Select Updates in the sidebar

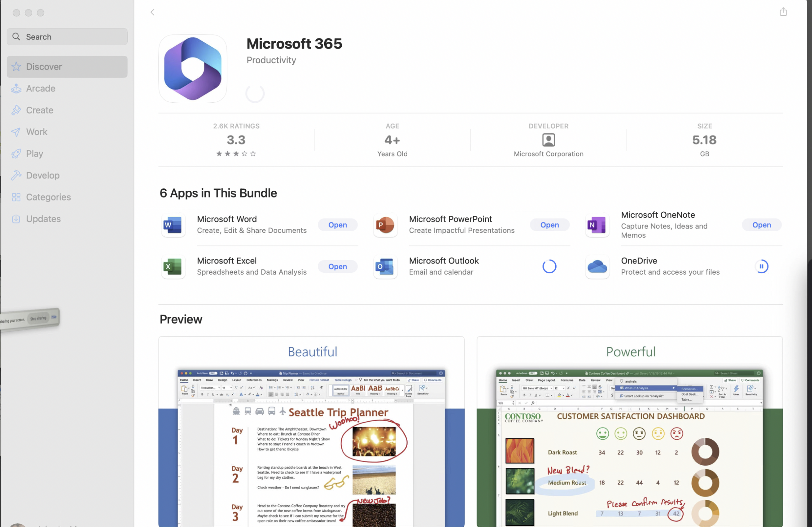[67, 219]
